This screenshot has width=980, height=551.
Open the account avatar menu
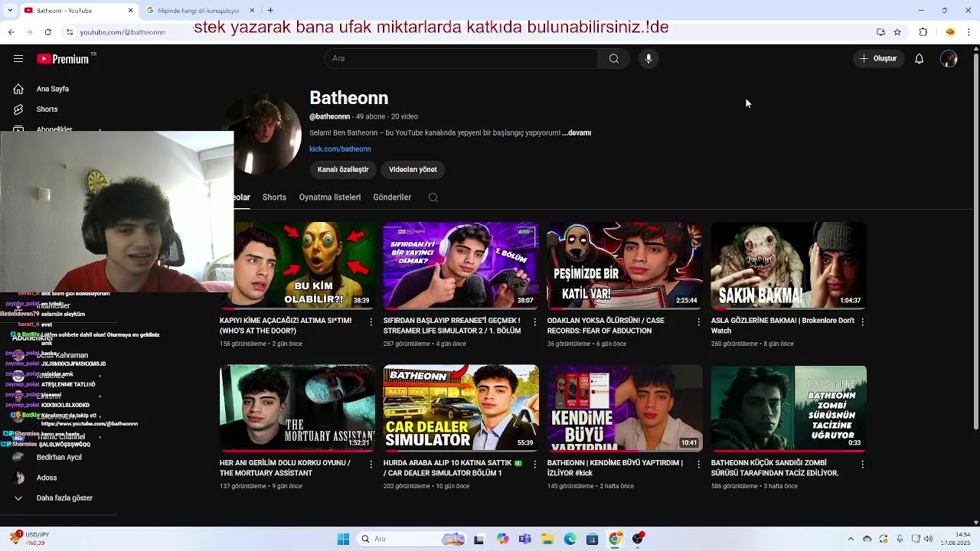click(949, 59)
